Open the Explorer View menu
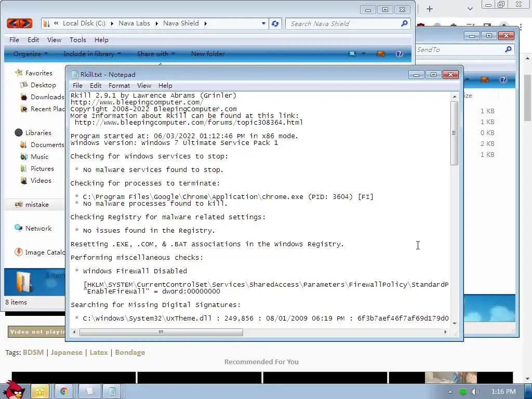 tap(54, 39)
